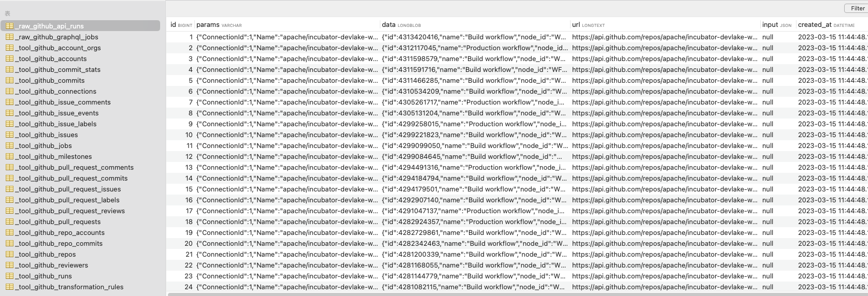
Task: Click table icon of _tool_github_issue_events
Action: pyautogui.click(x=9, y=113)
